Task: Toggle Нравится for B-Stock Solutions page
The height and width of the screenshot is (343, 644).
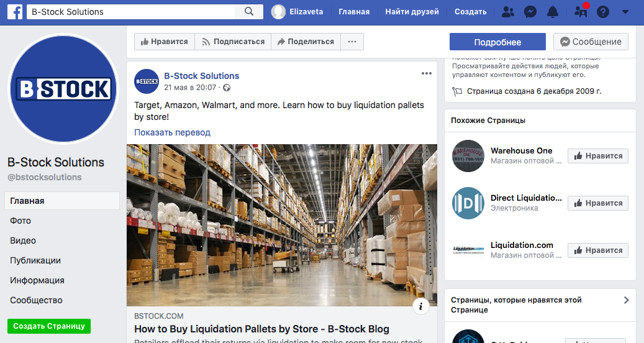Action: [x=165, y=42]
